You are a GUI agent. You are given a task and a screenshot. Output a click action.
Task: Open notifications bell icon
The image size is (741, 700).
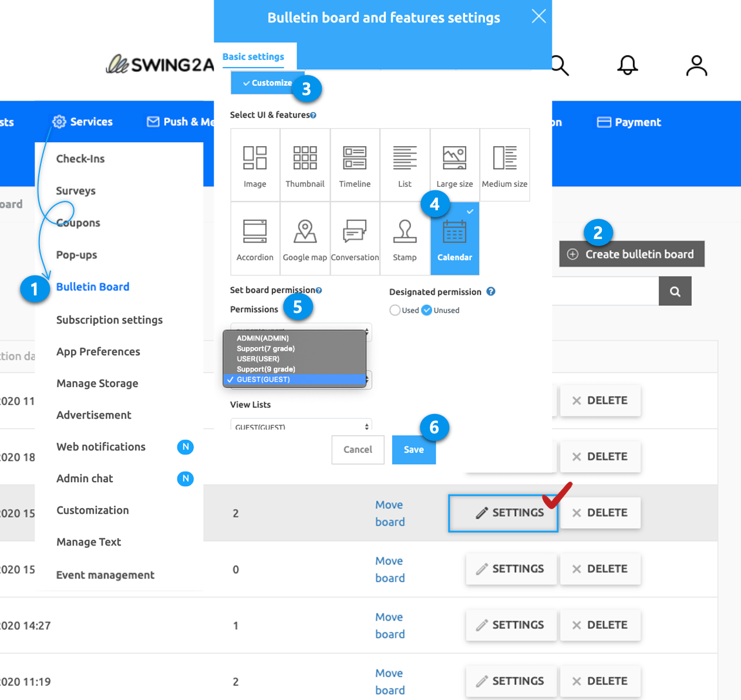627,65
